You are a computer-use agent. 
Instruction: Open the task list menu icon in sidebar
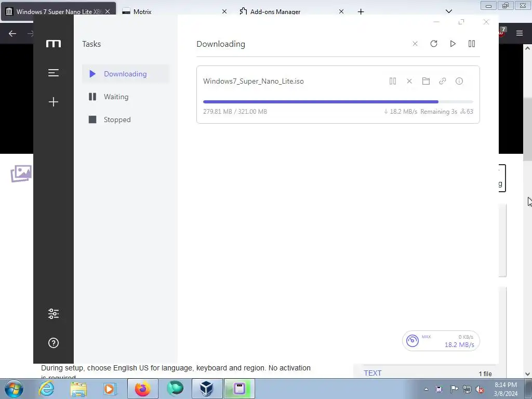(x=54, y=73)
